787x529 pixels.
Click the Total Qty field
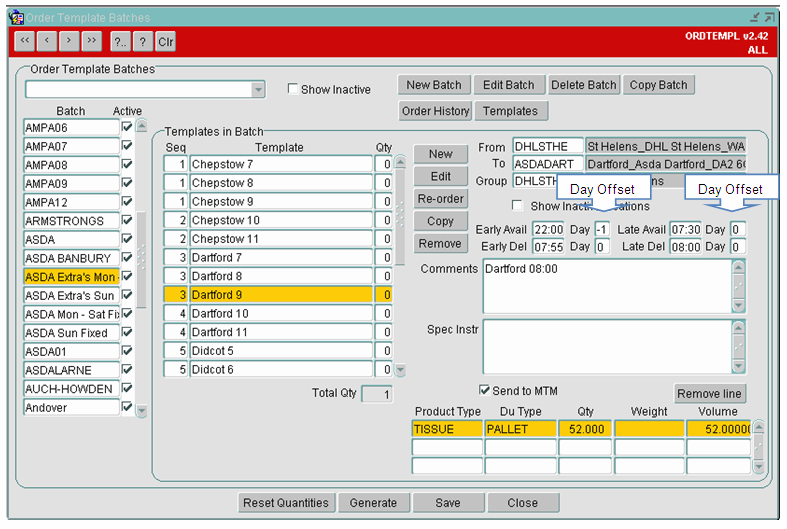377,394
